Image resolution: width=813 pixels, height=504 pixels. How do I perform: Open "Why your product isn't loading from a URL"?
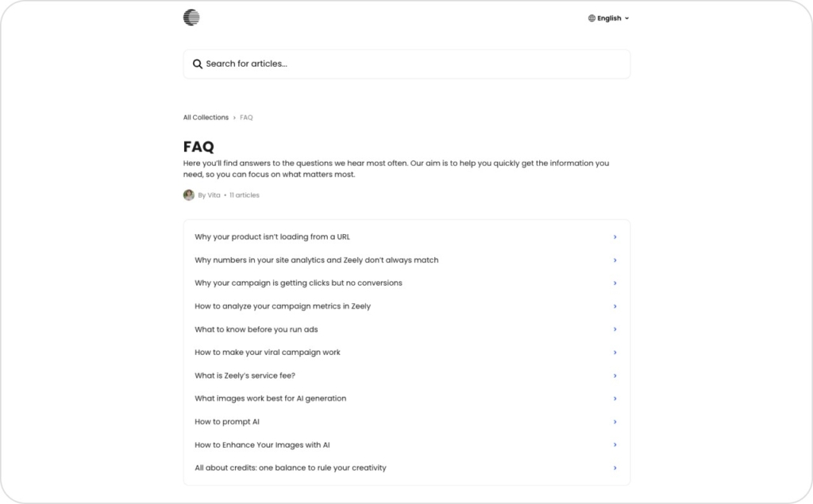point(272,237)
